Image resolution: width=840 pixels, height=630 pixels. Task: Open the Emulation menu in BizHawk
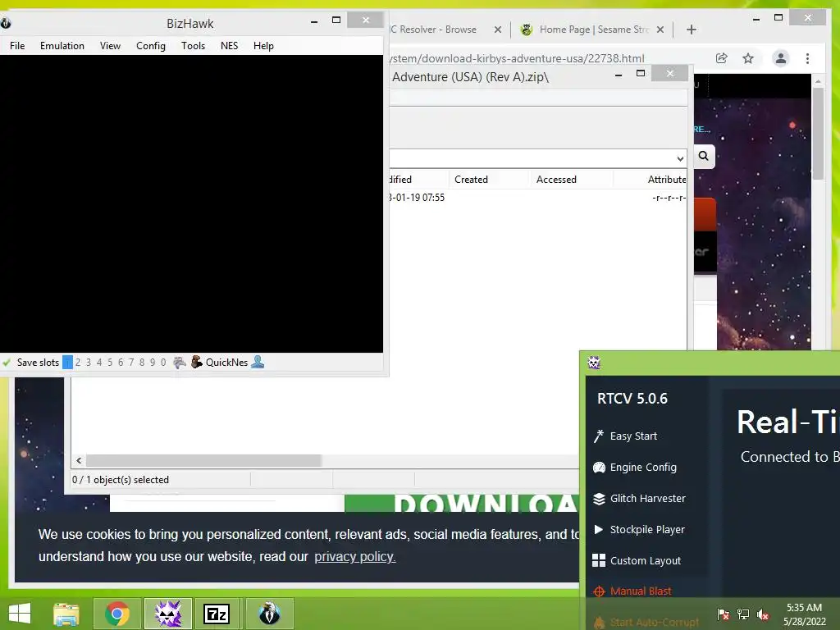click(62, 46)
